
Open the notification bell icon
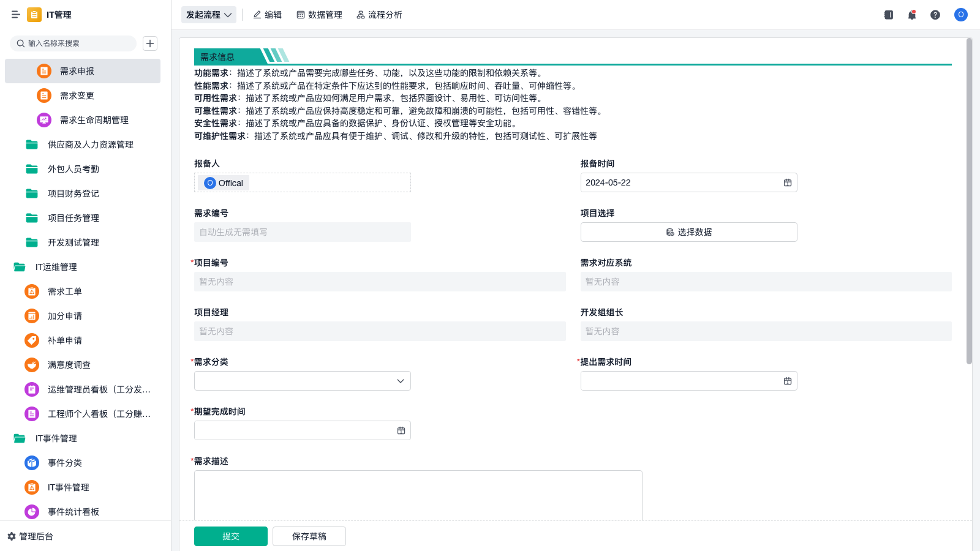(x=912, y=15)
